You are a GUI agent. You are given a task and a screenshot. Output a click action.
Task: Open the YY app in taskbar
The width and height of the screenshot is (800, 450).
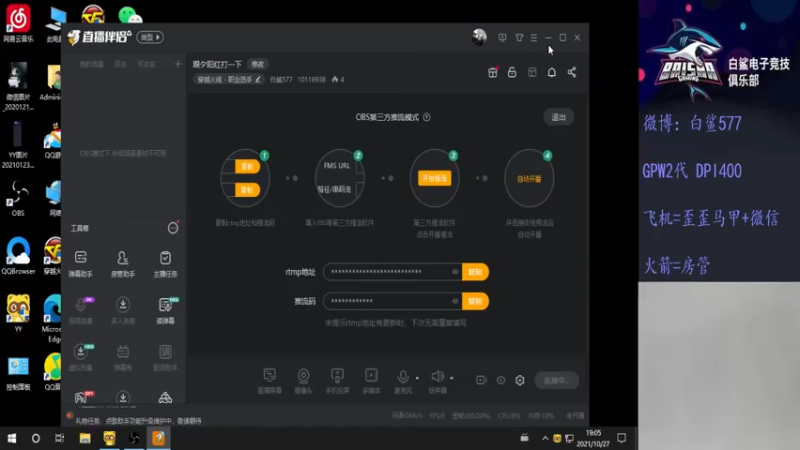point(109,438)
